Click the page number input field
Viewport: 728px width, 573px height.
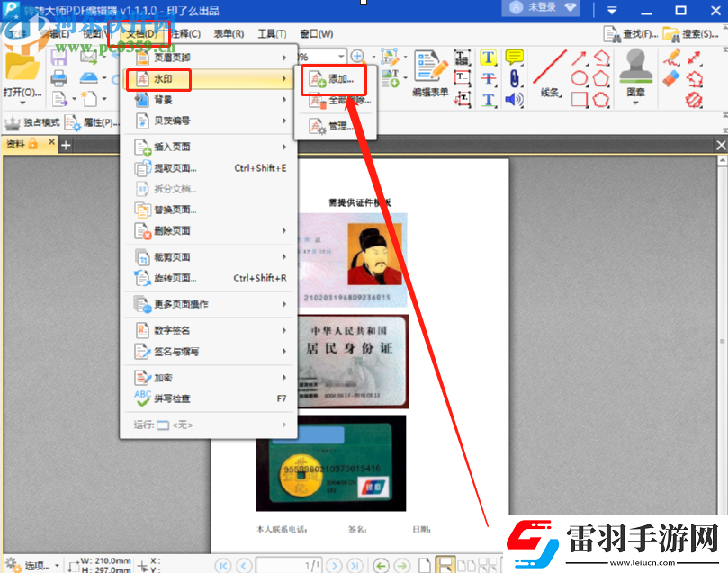(x=289, y=566)
